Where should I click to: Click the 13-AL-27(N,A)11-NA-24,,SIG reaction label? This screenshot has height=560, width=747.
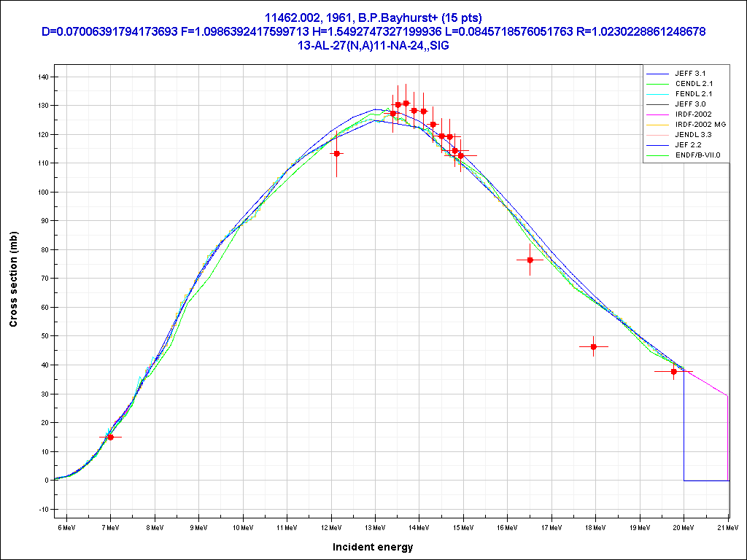tap(373, 44)
